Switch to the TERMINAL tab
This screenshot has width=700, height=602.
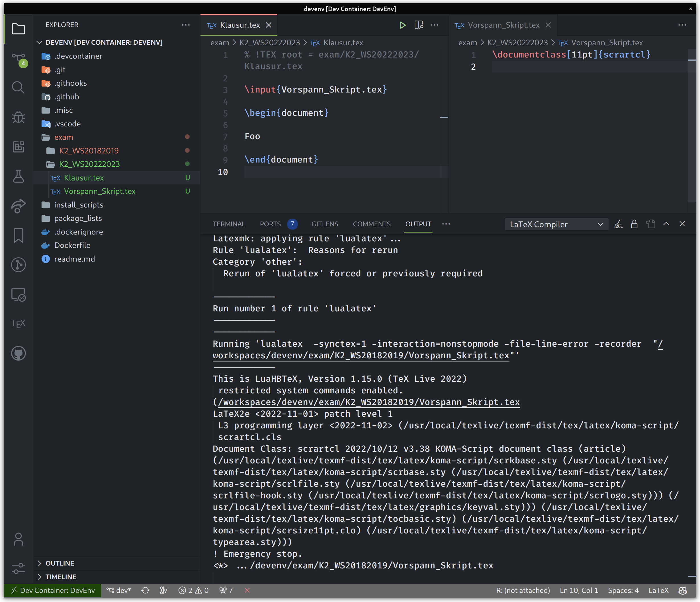pyautogui.click(x=229, y=224)
